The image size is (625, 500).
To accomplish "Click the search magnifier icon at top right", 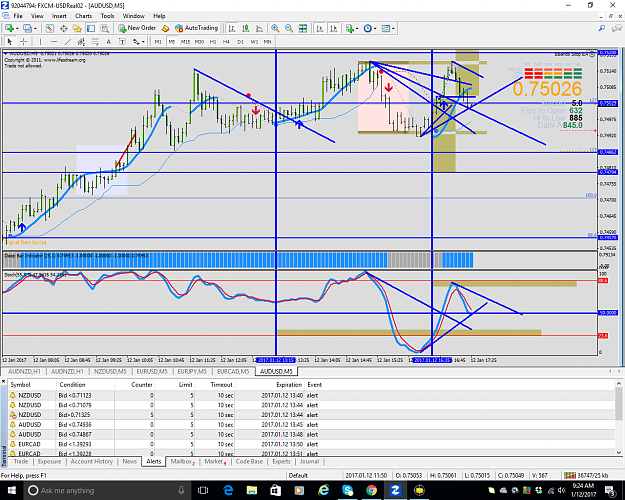I will (x=602, y=28).
